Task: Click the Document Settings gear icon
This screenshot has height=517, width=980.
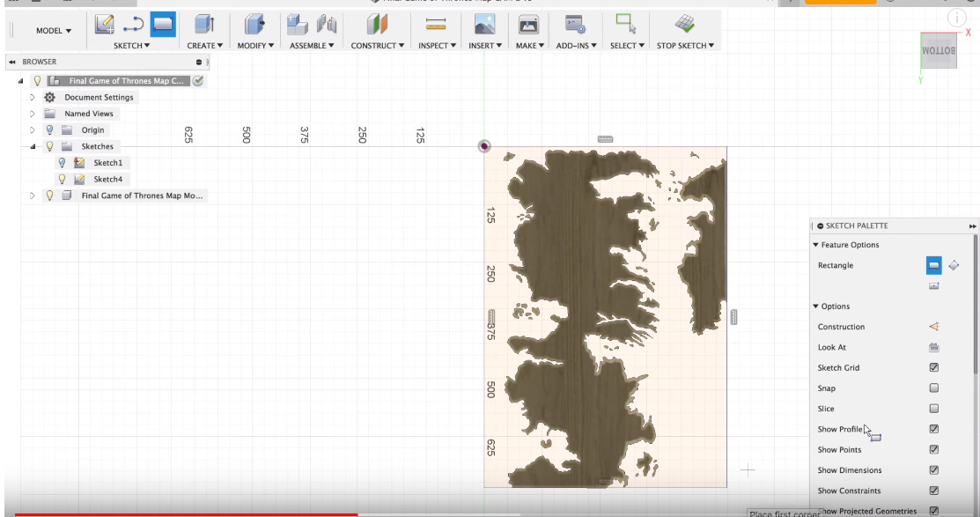Action: [x=50, y=97]
